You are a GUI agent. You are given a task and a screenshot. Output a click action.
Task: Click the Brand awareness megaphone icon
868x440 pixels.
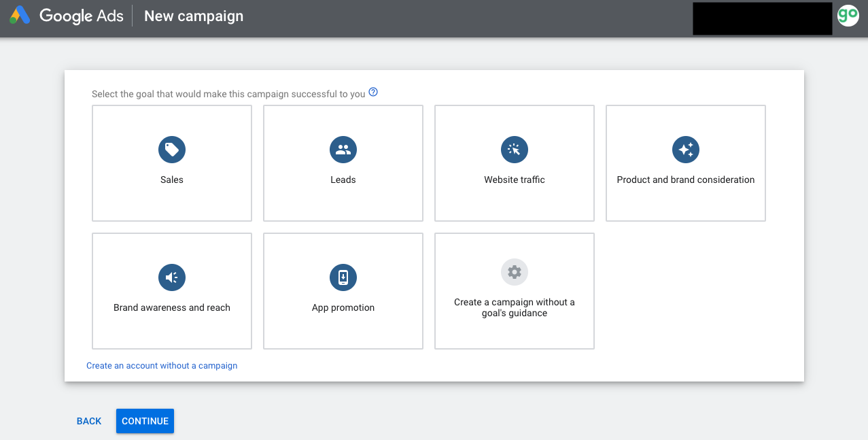tap(172, 277)
